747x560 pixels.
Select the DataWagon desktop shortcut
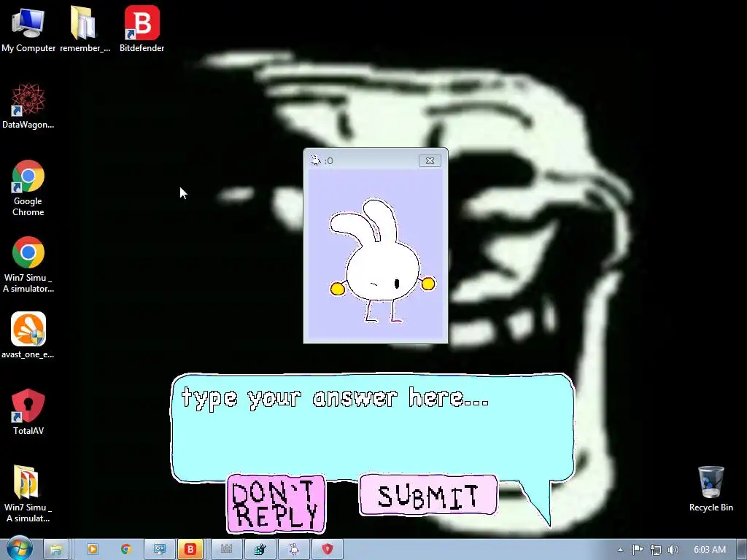click(28, 106)
